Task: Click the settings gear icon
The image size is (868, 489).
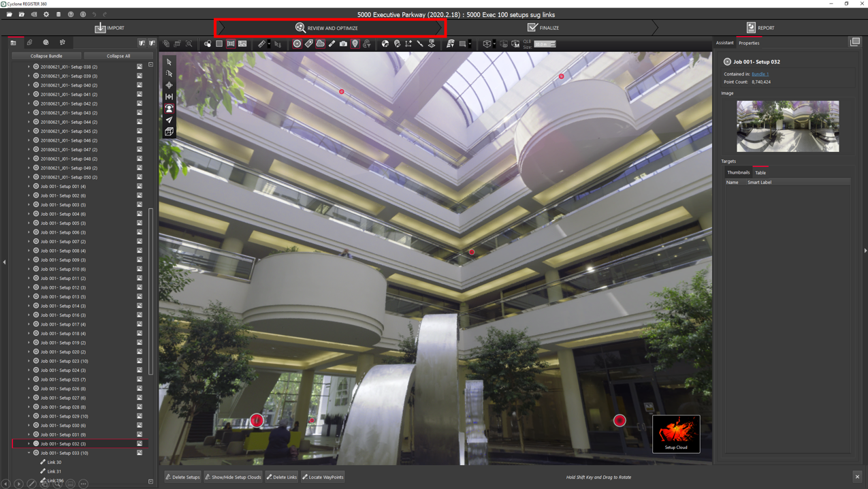Action: pos(46,14)
